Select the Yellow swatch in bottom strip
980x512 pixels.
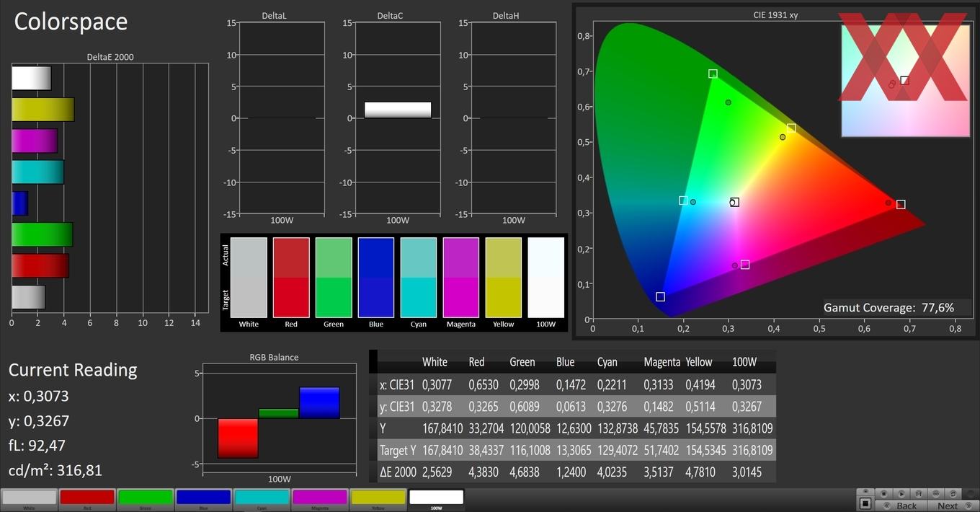[378, 499]
